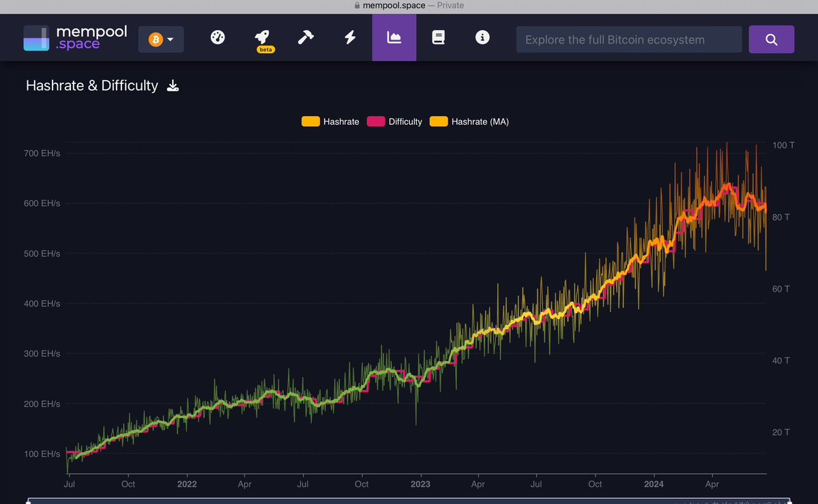The height and width of the screenshot is (504, 818).
Task: Expand the Bitcoin network selector dropdown
Action: (161, 40)
